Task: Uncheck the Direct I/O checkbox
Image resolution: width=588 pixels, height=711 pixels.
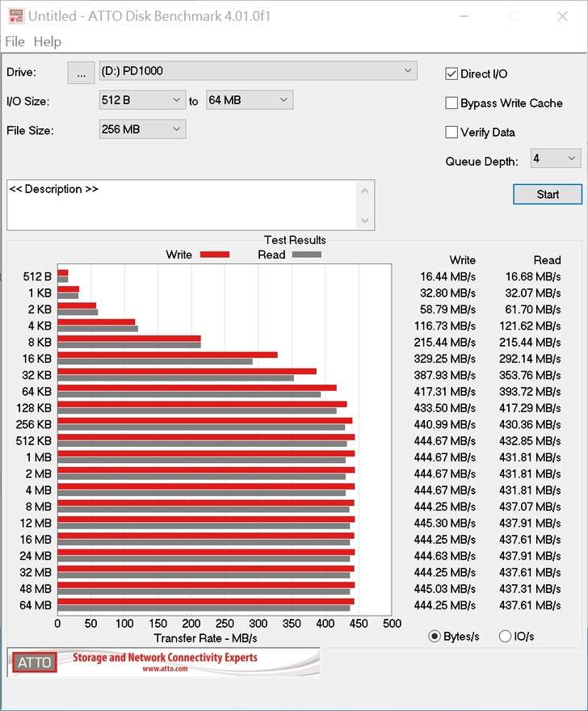Action: [452, 74]
